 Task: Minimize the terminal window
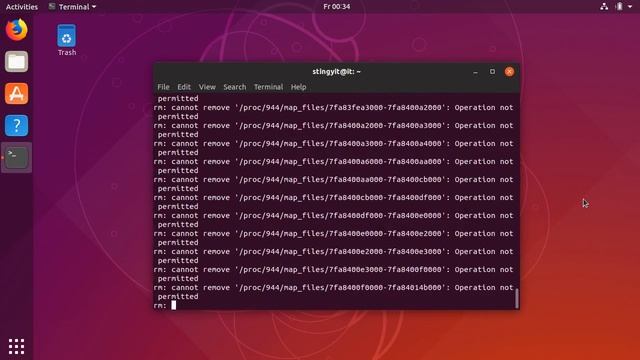pos(475,72)
